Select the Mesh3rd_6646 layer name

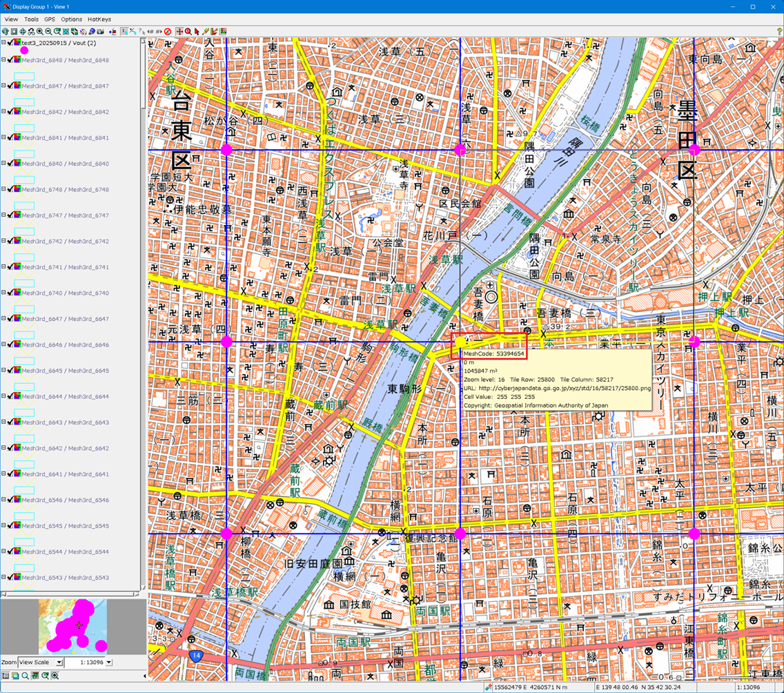(65, 344)
